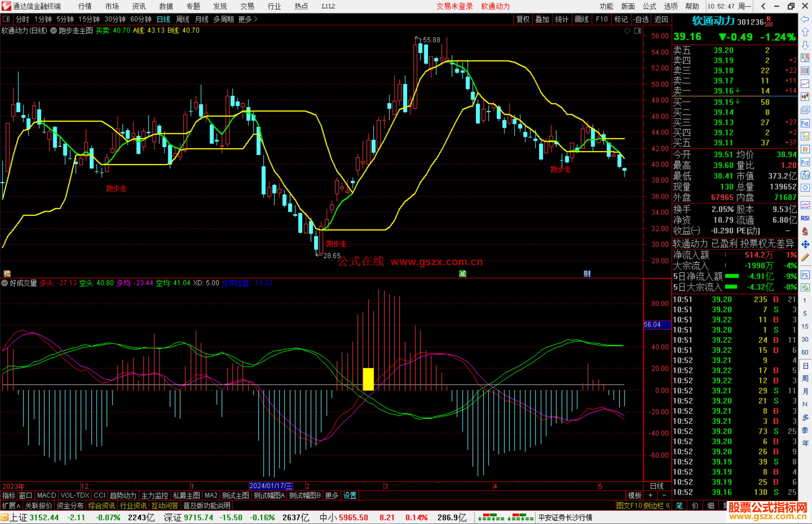The height and width of the screenshot is (524, 812).
Task: Click the yellow bar in volume indicator
Action: pyautogui.click(x=368, y=379)
